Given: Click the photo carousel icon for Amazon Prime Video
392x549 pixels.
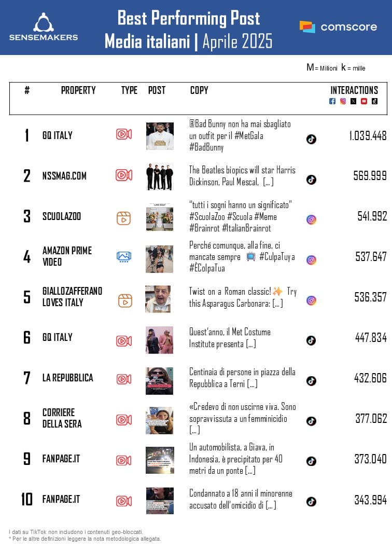Looking at the screenshot, I should point(123,256).
